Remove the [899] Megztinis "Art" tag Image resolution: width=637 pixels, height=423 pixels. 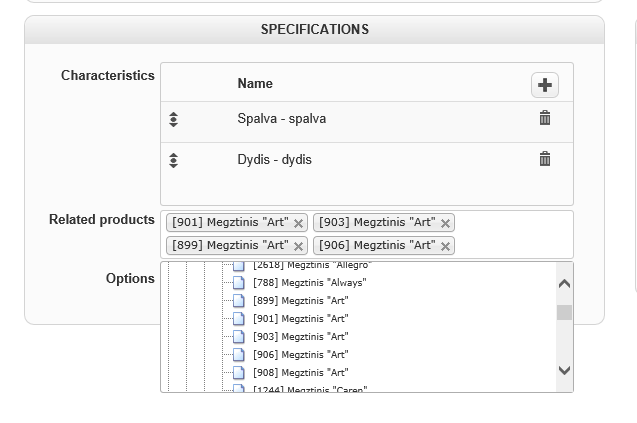point(298,246)
